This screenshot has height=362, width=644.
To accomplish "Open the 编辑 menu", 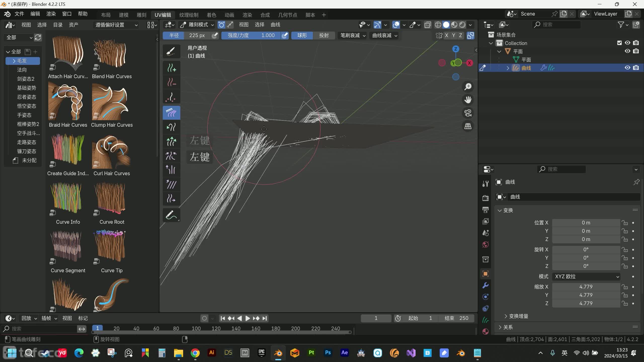I will click(35, 14).
